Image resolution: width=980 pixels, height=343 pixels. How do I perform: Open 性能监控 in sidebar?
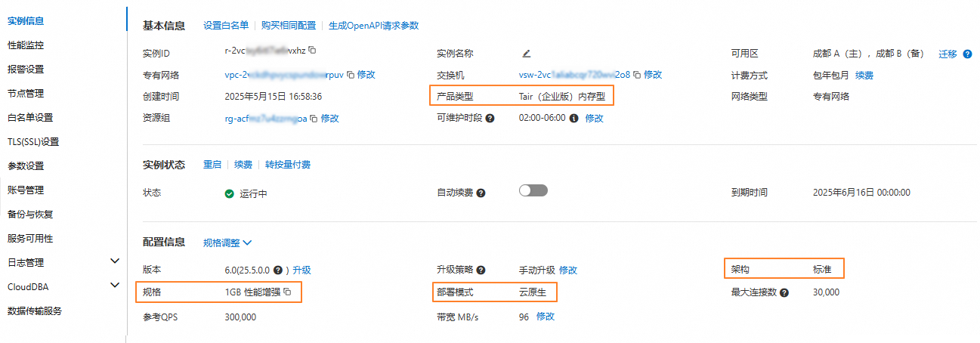click(x=26, y=45)
